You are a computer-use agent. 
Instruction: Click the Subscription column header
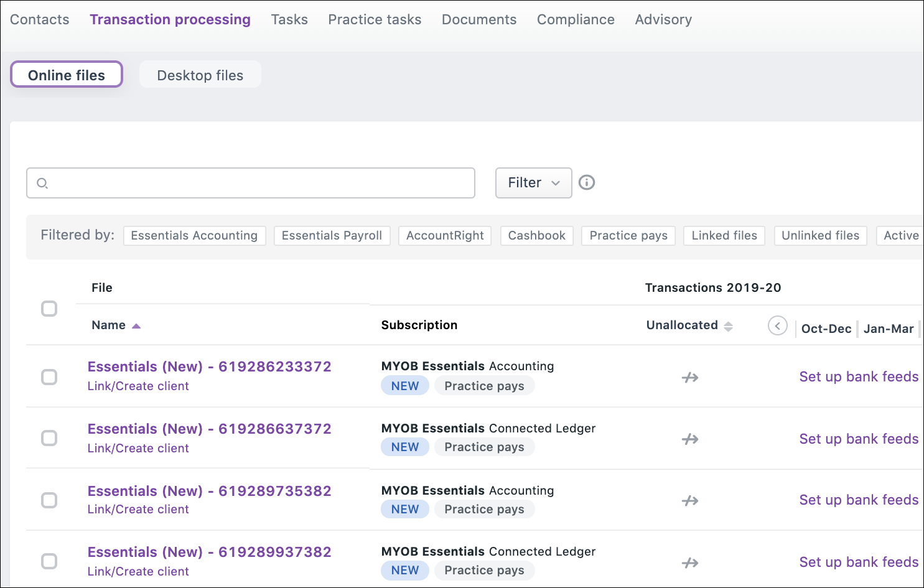click(x=419, y=325)
